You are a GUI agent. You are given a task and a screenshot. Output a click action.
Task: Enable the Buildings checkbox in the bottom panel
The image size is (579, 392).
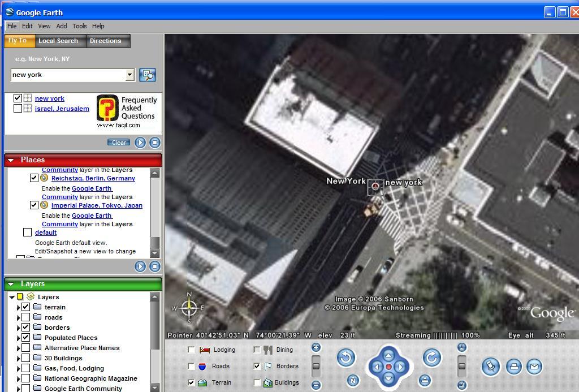pos(257,382)
